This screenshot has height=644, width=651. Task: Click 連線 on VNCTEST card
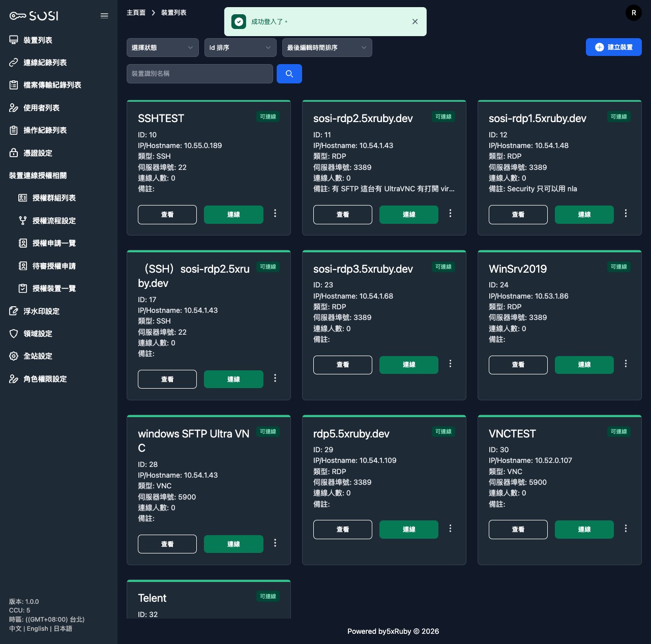click(584, 530)
